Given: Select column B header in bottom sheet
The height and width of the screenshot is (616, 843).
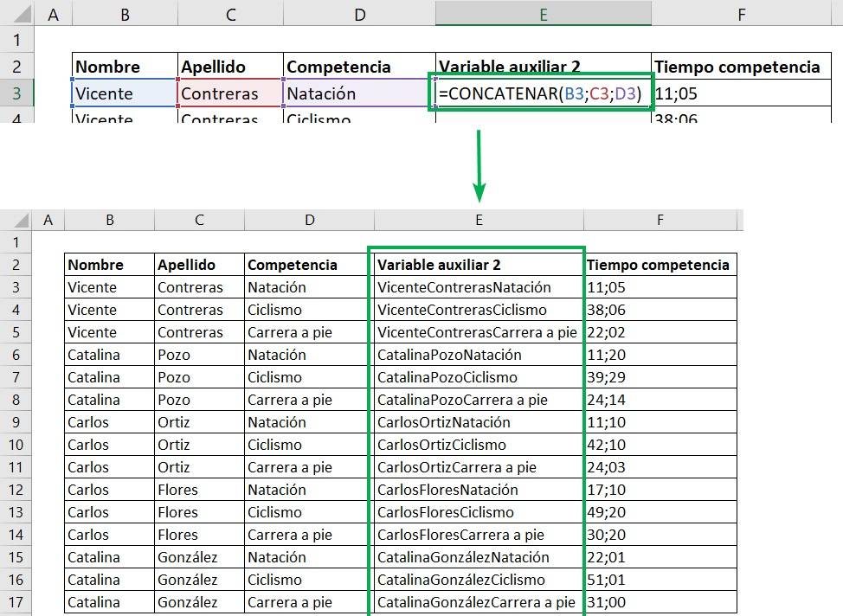Looking at the screenshot, I should coord(110,221).
